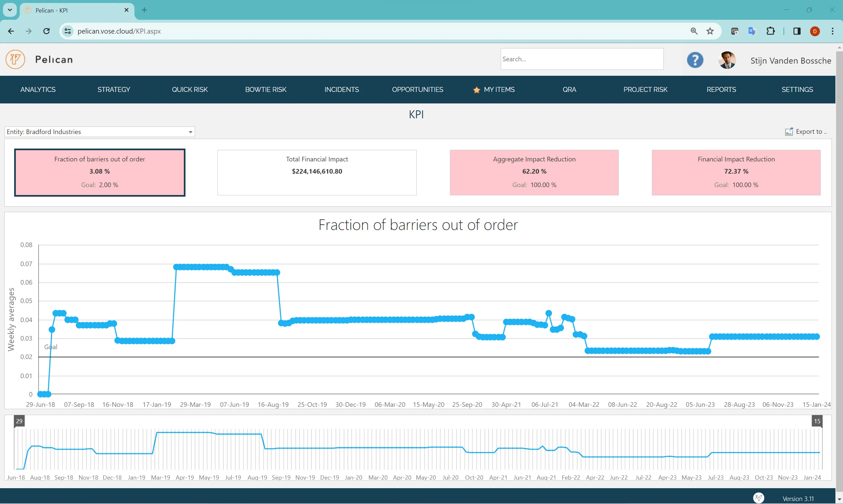Click the user avatar photo
This screenshot has width=843, height=504.
click(x=727, y=59)
